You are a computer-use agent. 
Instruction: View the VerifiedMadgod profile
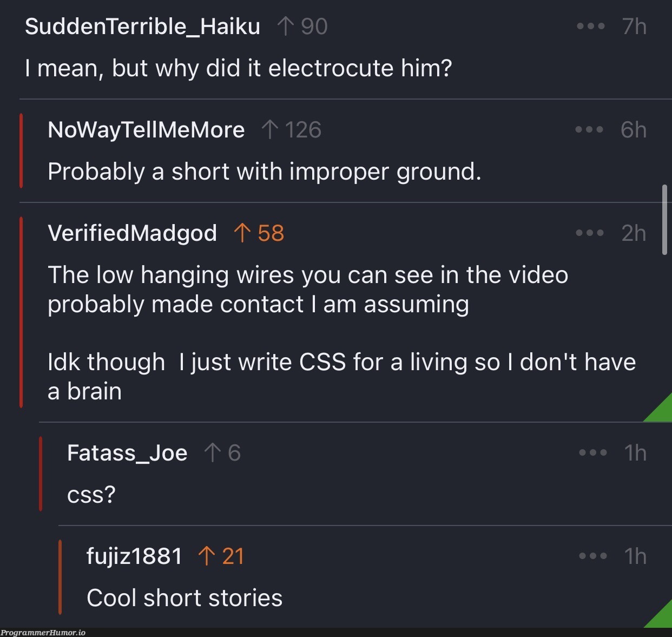(x=133, y=233)
